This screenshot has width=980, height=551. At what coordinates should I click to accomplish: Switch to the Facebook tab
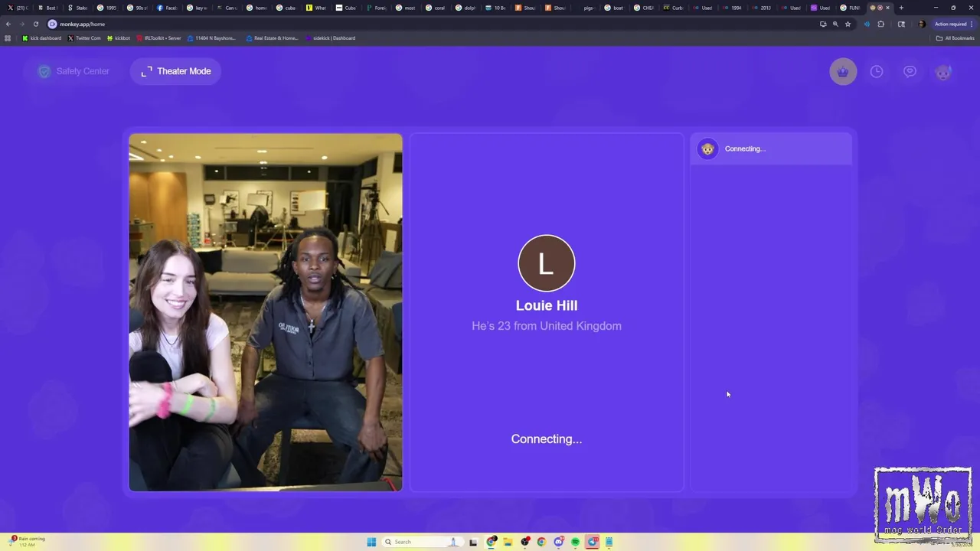166,8
